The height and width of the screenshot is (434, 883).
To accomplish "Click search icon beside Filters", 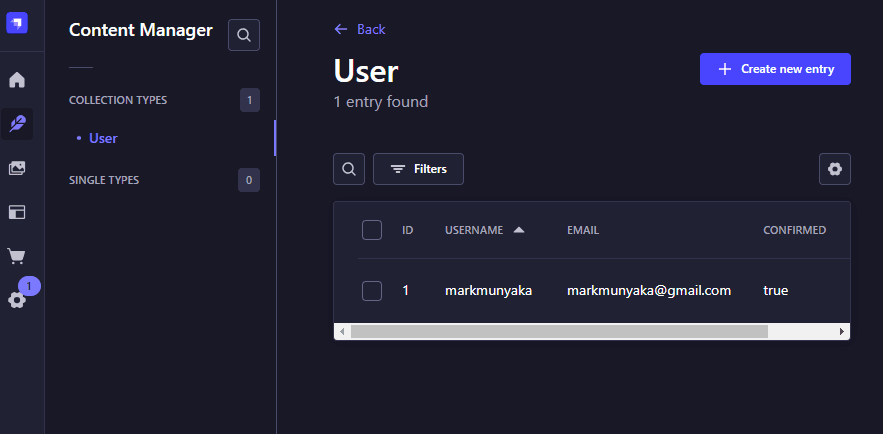I will tap(349, 169).
